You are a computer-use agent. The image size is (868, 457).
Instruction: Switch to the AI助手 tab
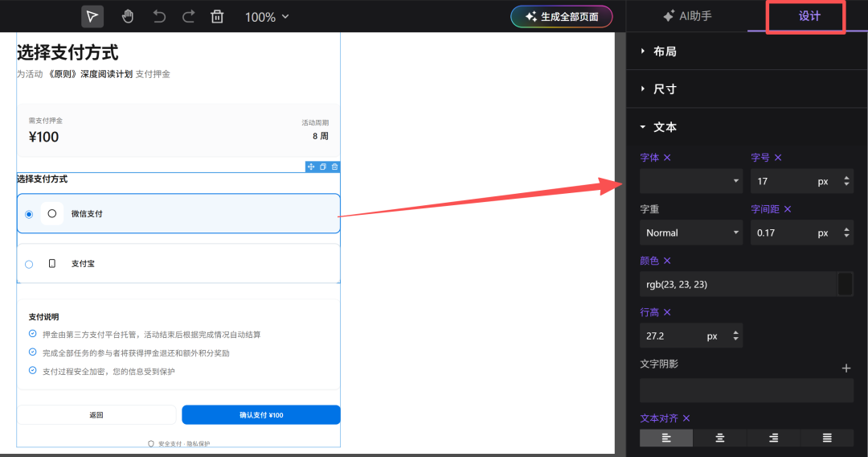tap(686, 16)
